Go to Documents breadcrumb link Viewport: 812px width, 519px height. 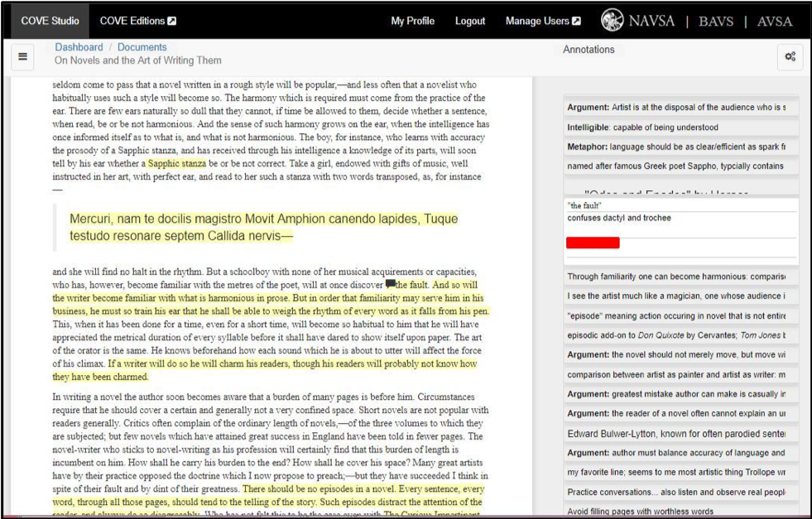pos(142,47)
